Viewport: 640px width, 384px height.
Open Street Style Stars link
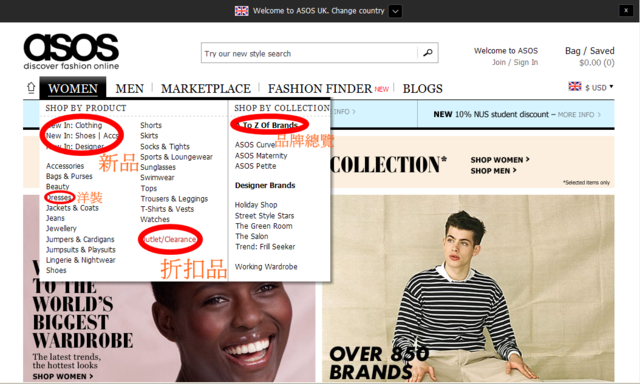coord(264,215)
